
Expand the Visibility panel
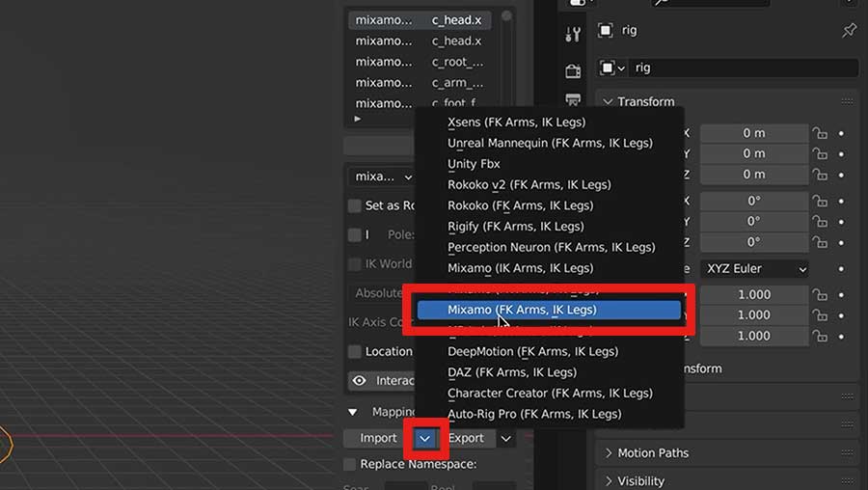(x=608, y=480)
